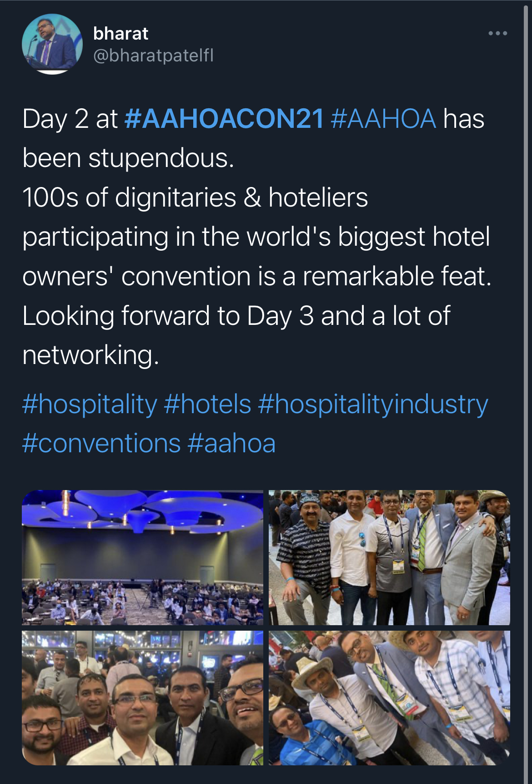Viewport: 532px width, 784px height.
Task: Click the '100s of dignitaries & hoteliers' line
Action: (195, 197)
